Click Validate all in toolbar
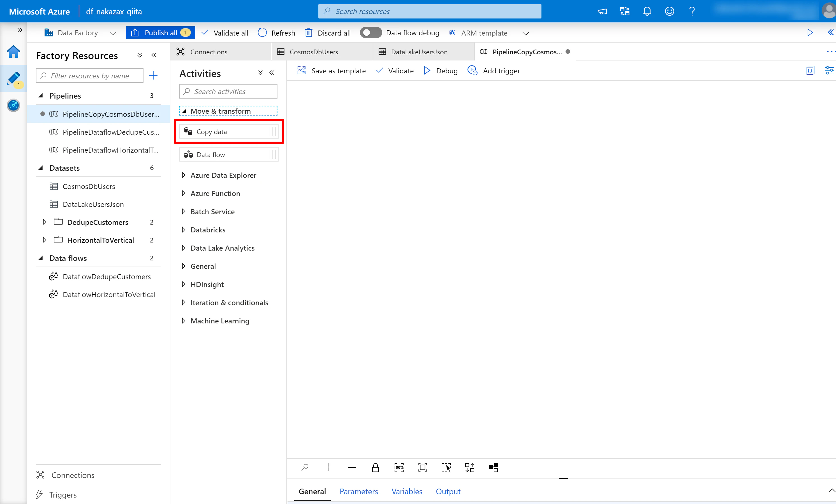 [224, 33]
